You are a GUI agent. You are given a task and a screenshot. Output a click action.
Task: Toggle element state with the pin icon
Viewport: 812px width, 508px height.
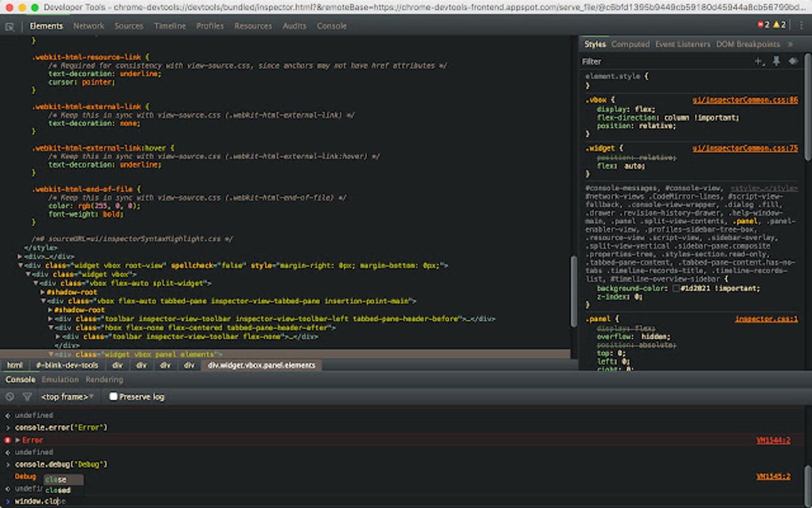point(775,61)
